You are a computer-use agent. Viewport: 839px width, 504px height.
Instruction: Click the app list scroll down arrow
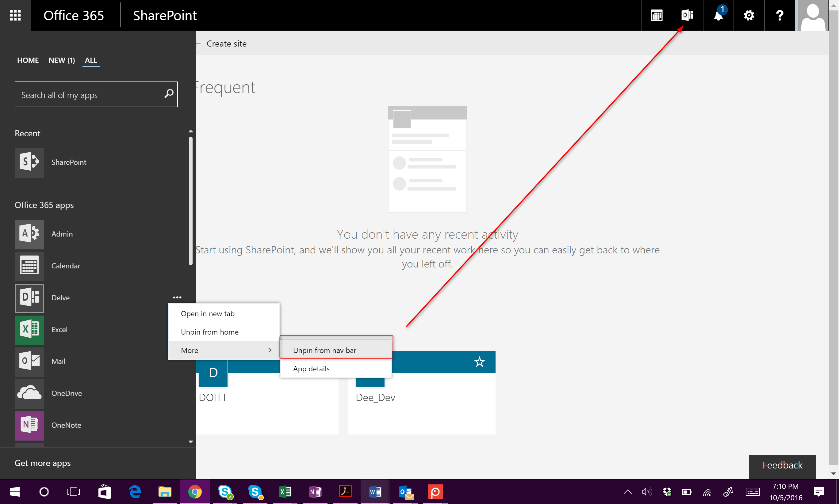(191, 442)
